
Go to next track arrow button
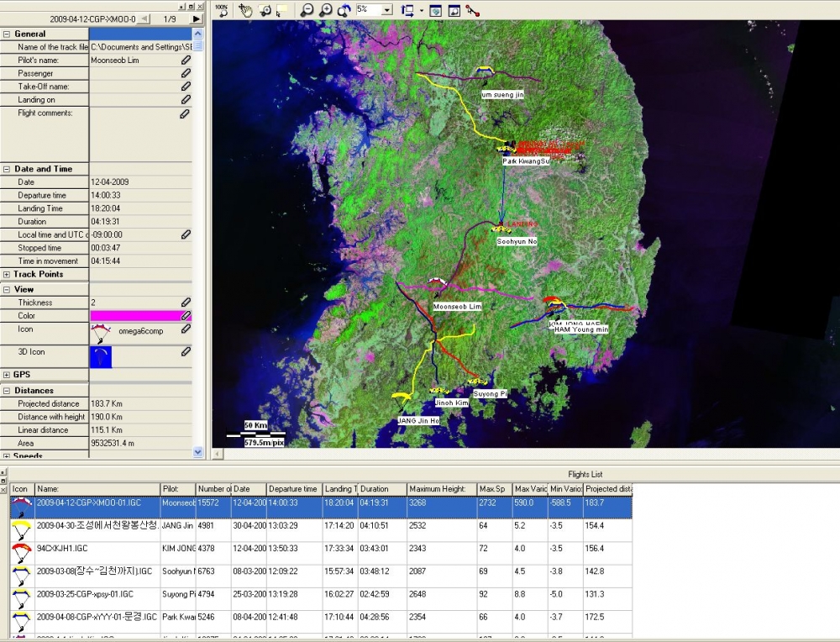pos(197,19)
